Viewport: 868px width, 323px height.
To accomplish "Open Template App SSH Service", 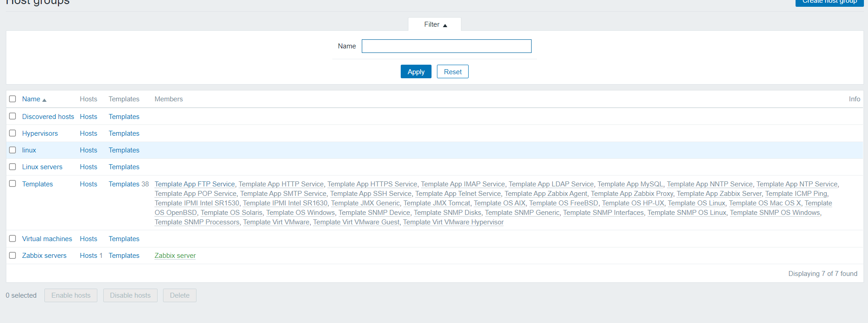I will pos(371,194).
